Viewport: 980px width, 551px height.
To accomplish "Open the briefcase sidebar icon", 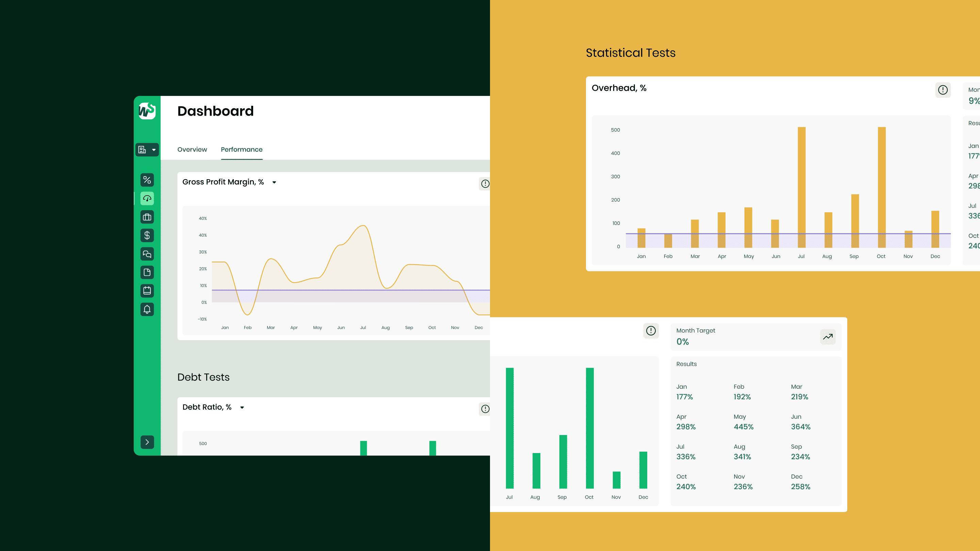I will pos(147,217).
